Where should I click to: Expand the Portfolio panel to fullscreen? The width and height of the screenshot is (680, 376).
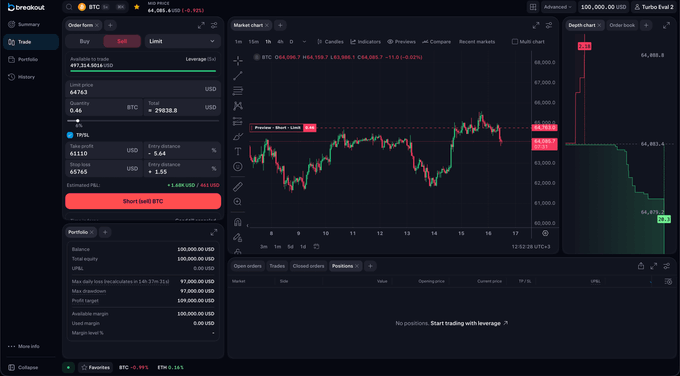214,232
